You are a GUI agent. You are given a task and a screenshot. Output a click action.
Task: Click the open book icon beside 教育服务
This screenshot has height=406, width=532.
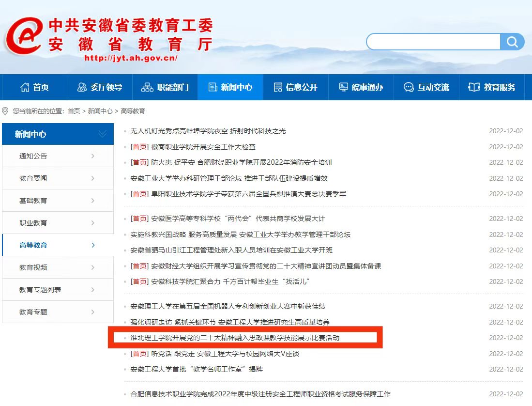pyautogui.click(x=474, y=87)
